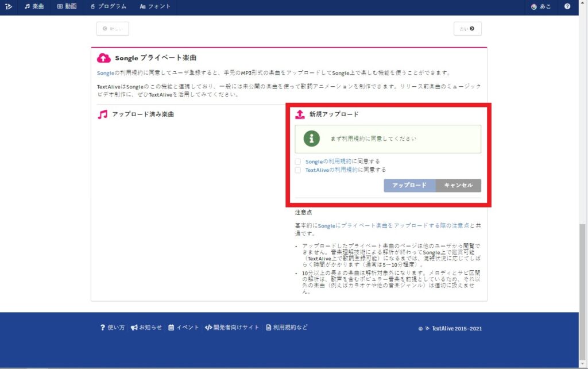
Task: Click the pink upload arrow by 新規アップロード
Action: click(x=299, y=114)
